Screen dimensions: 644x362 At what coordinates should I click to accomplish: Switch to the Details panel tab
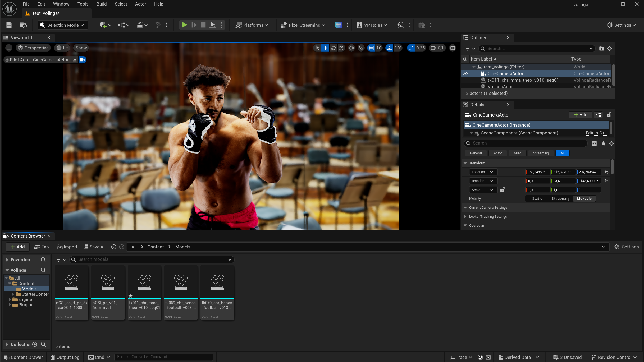click(x=477, y=104)
